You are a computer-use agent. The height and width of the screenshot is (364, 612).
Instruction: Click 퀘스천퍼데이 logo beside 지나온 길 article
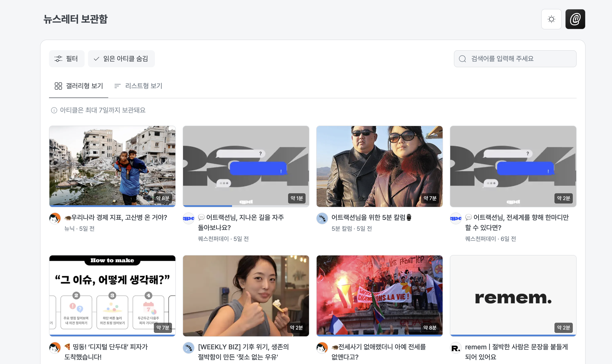(189, 218)
